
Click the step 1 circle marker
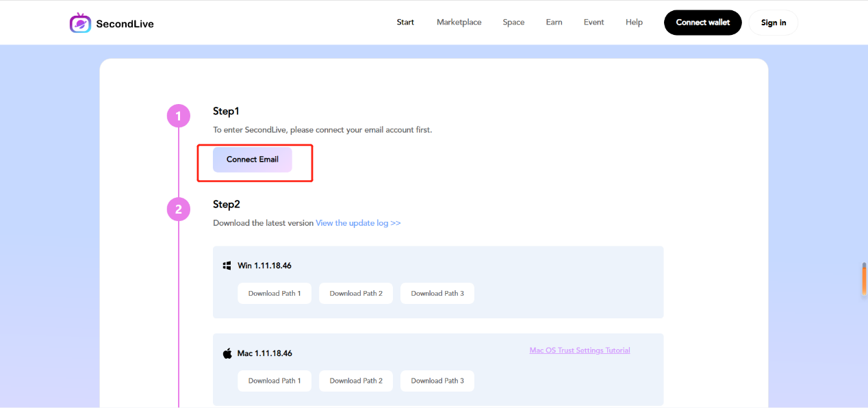pos(179,116)
